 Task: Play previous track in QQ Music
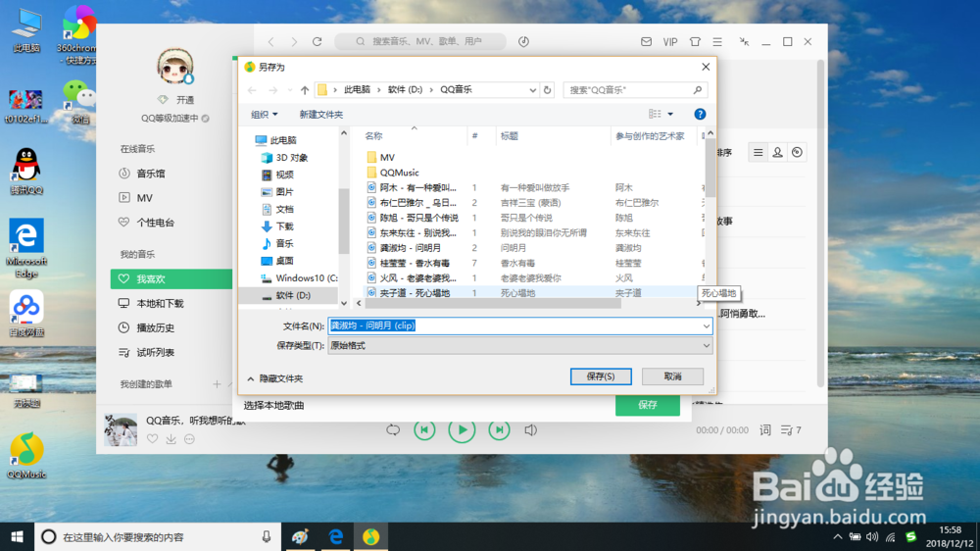click(424, 429)
